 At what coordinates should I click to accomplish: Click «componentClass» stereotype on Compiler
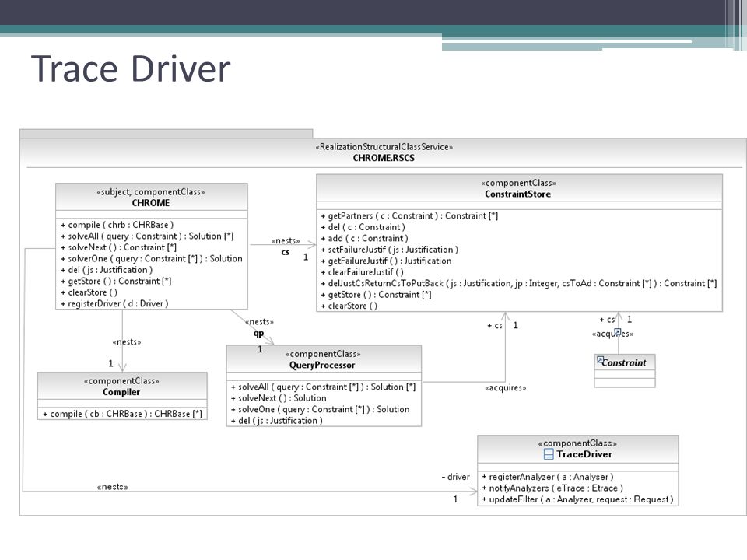[121, 381]
